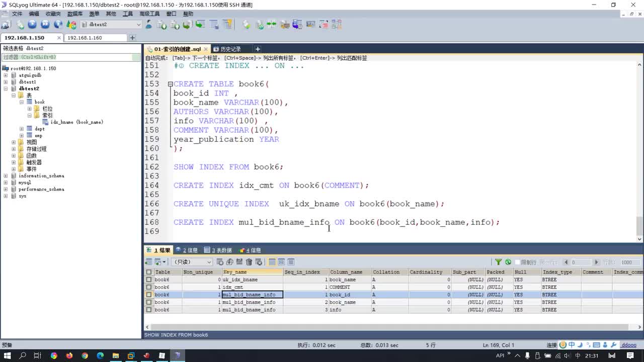Add a new connection tab with plus button
Viewport: 644px width, 362px height.
(x=132, y=38)
